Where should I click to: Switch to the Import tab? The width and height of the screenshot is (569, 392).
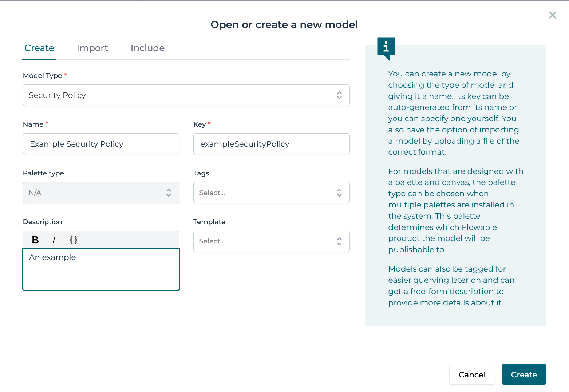click(x=92, y=48)
